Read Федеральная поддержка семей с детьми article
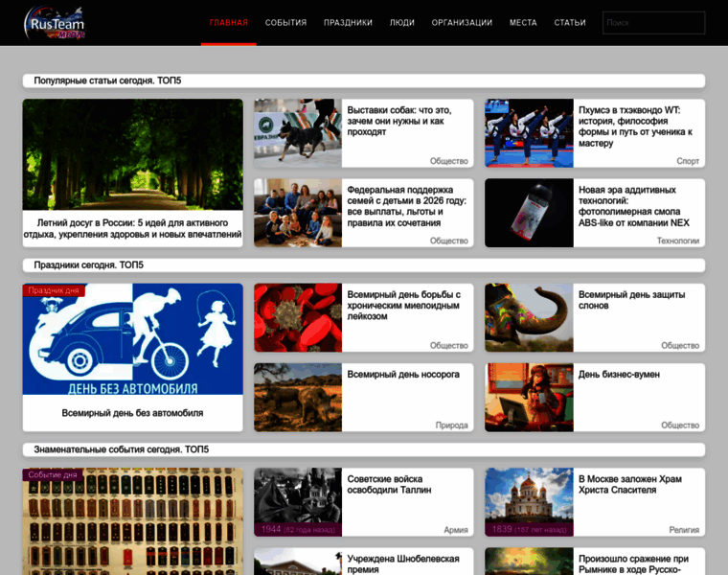The image size is (728, 575). [x=406, y=206]
